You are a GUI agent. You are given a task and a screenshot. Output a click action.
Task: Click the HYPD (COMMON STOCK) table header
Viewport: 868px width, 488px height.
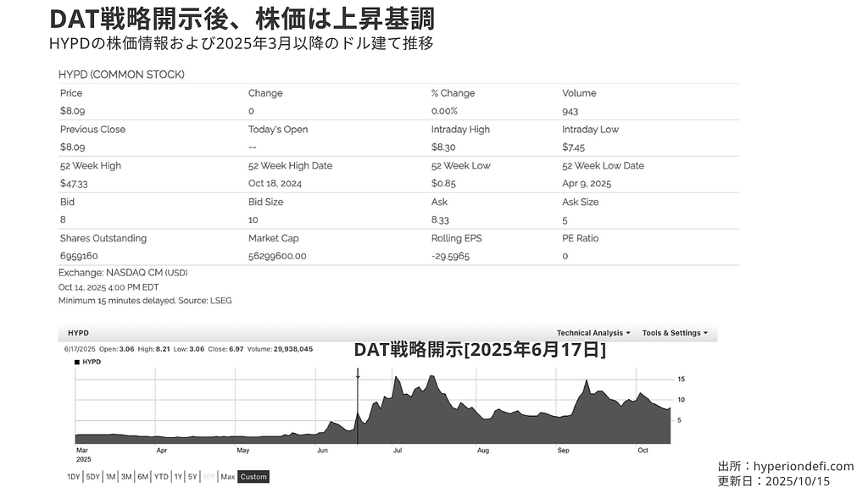click(x=121, y=75)
